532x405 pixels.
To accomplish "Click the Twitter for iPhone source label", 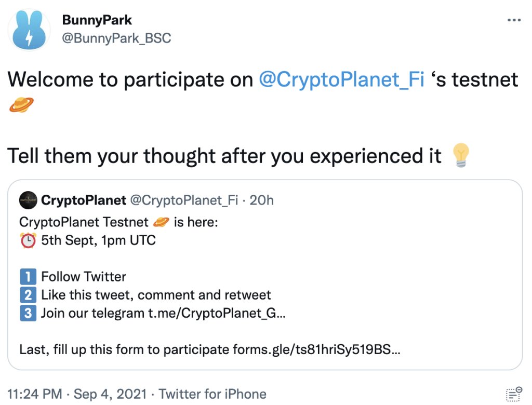I will point(212,394).
